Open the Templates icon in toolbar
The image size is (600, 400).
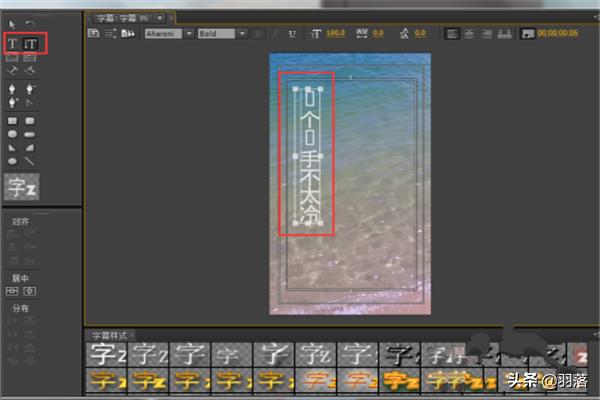[127, 33]
